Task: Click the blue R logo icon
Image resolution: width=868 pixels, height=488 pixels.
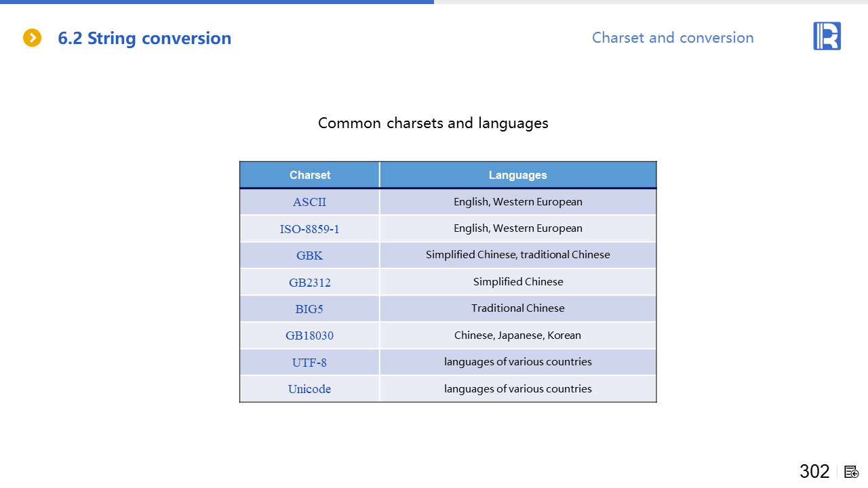Action: [x=827, y=36]
